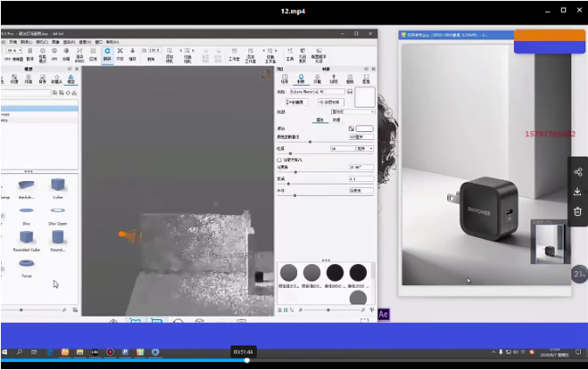Pause the KeyShot real-time render
This screenshot has height=370, width=588.
click(x=30, y=54)
